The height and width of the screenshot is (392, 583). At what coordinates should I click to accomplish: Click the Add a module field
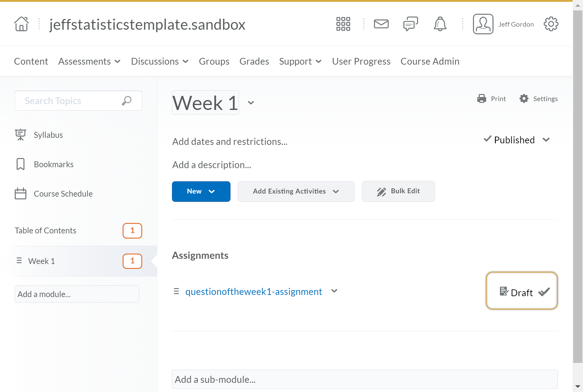(77, 294)
